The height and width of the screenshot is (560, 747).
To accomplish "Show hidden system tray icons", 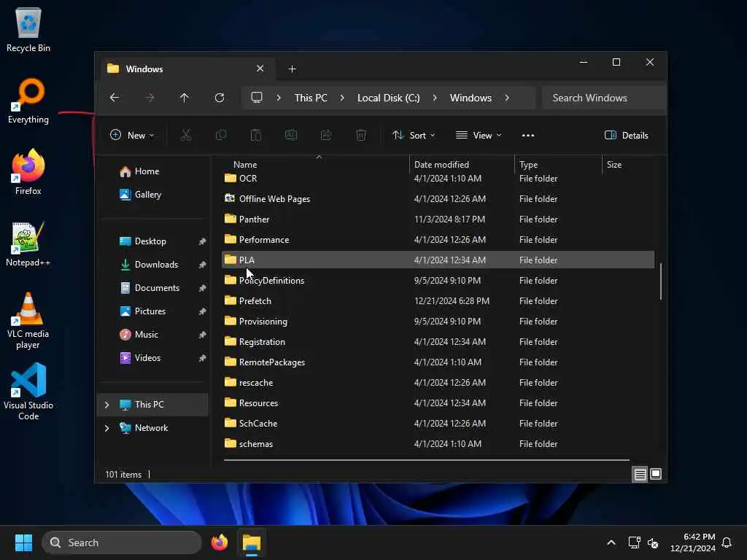I will point(611,542).
